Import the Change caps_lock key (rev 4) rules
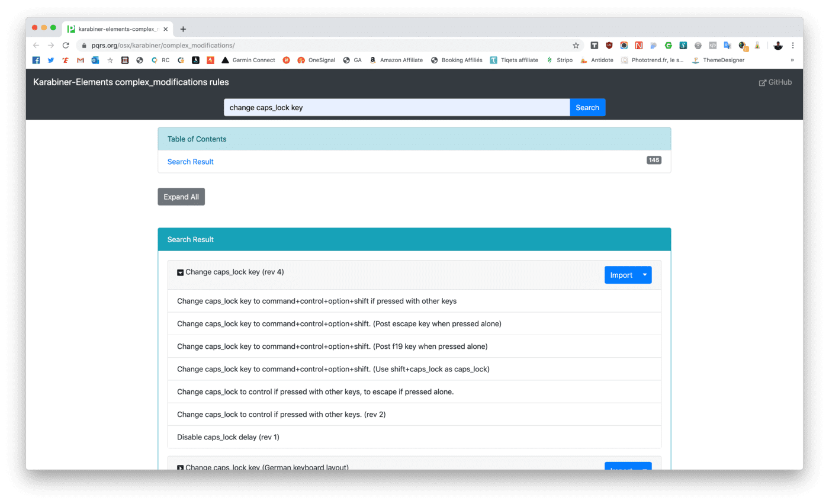 coord(621,275)
